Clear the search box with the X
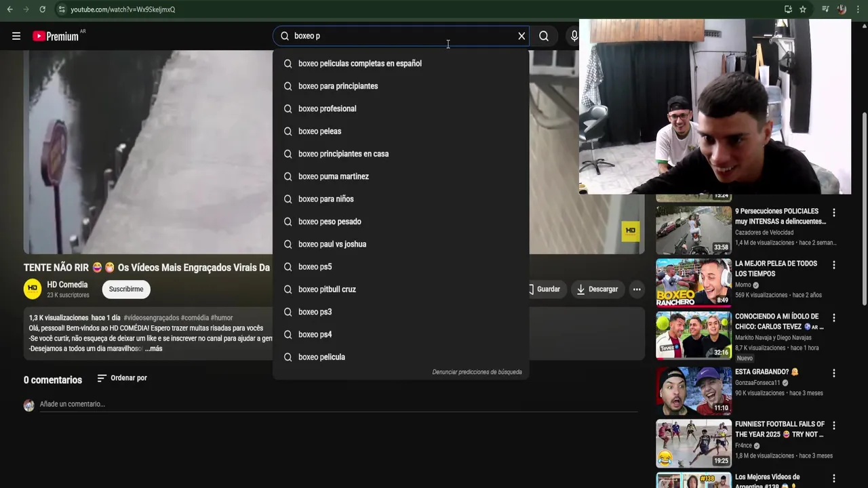This screenshot has height=488, width=868. (521, 36)
